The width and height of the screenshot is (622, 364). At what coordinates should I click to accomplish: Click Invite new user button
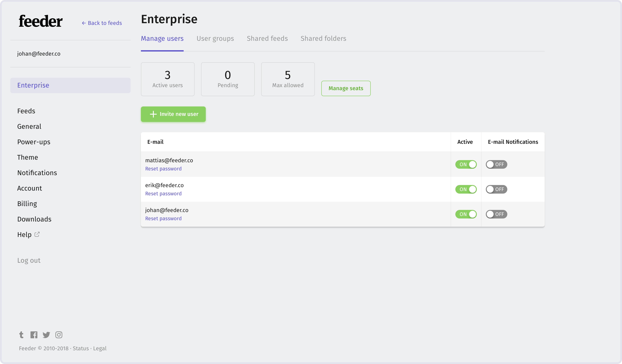(173, 114)
